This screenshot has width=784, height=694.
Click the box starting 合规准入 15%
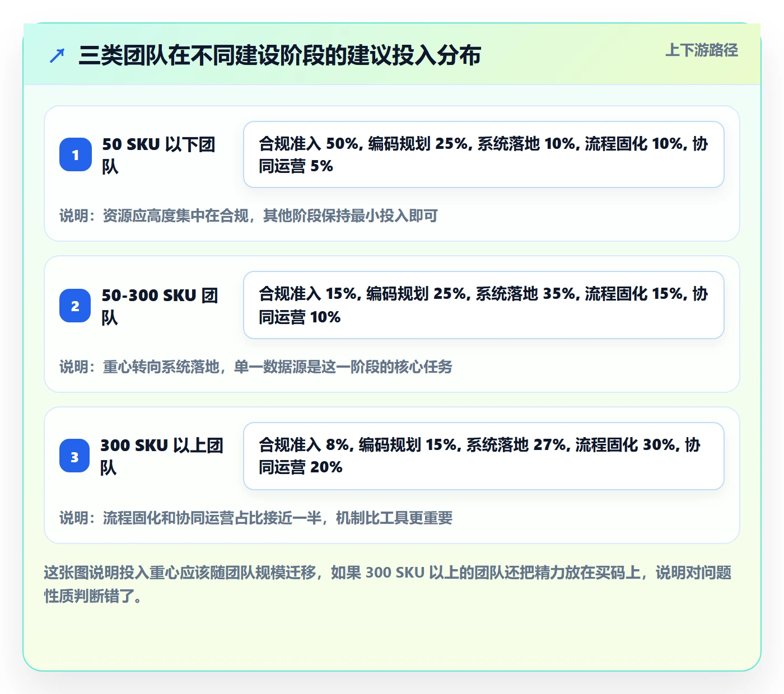click(x=484, y=305)
